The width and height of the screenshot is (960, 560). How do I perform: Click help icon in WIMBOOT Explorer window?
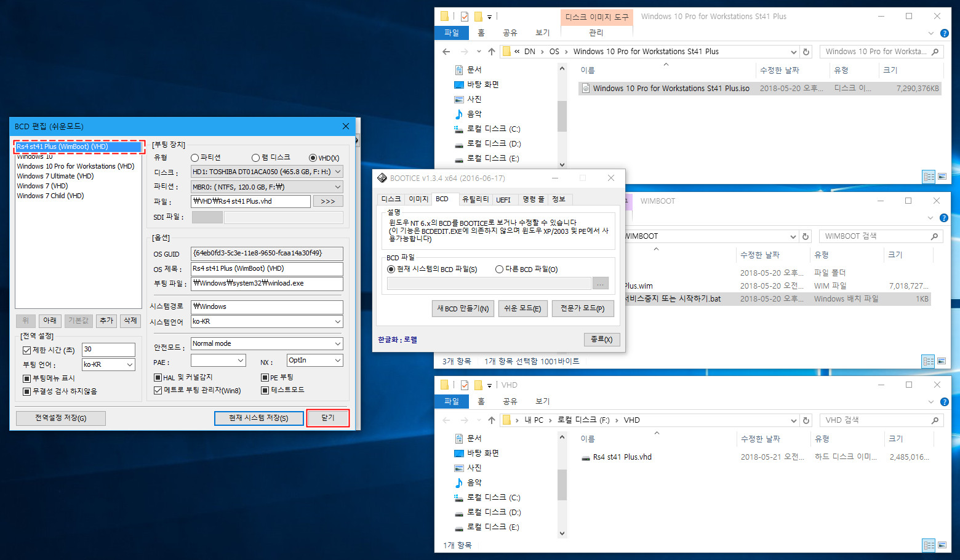pos(944,218)
